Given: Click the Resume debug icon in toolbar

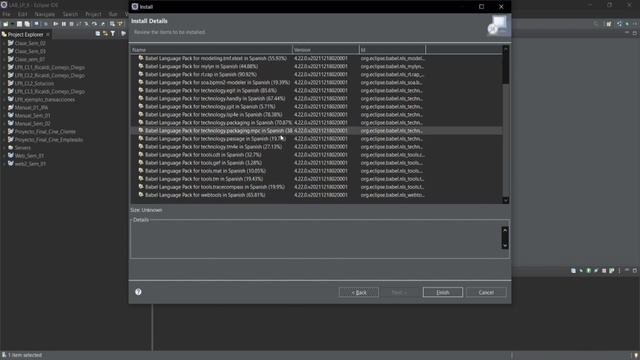Looking at the screenshot, I should pos(56,24).
